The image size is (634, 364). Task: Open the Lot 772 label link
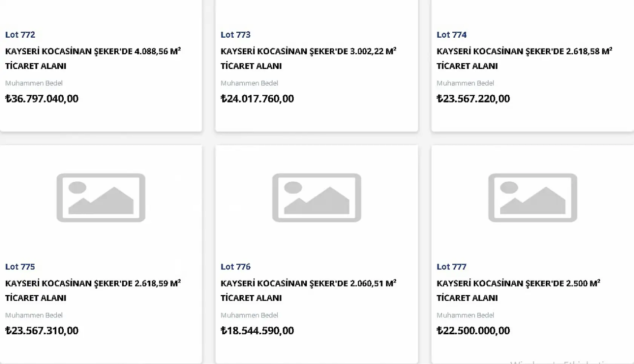pyautogui.click(x=20, y=35)
